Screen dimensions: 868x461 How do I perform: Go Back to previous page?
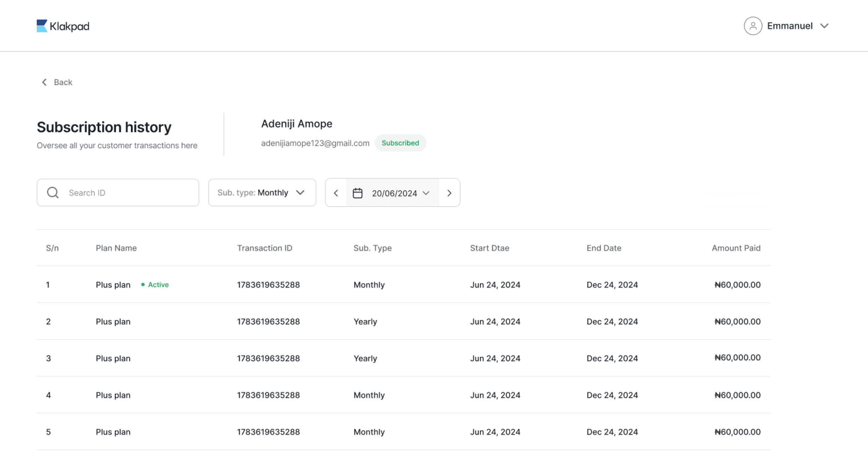point(63,82)
